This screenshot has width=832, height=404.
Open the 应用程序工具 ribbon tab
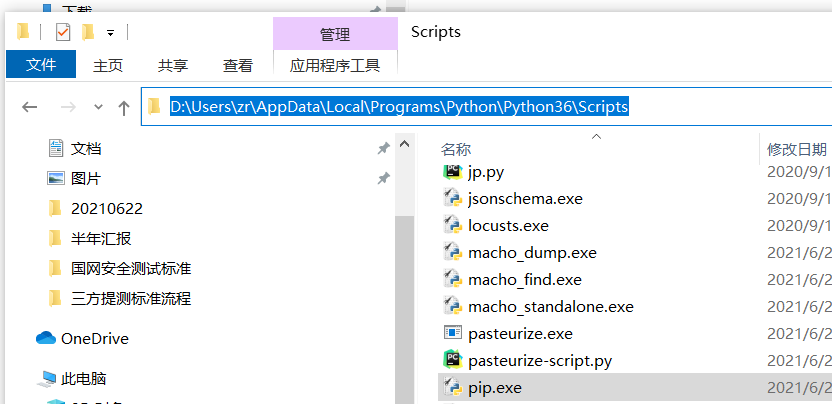click(335, 65)
